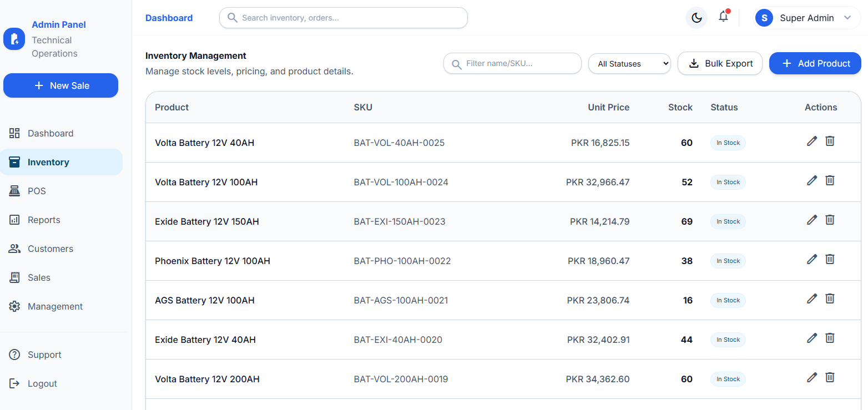Open the notifications bell

(x=723, y=17)
